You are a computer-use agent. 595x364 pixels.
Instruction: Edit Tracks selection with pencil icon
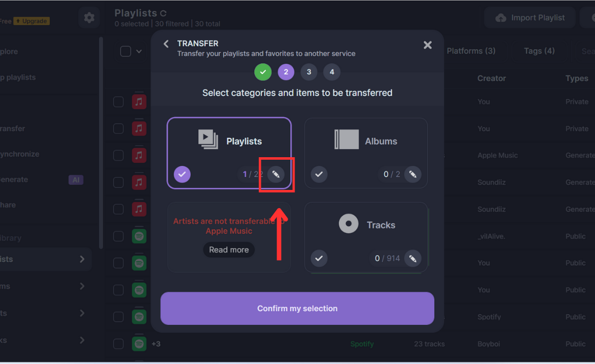pyautogui.click(x=413, y=258)
